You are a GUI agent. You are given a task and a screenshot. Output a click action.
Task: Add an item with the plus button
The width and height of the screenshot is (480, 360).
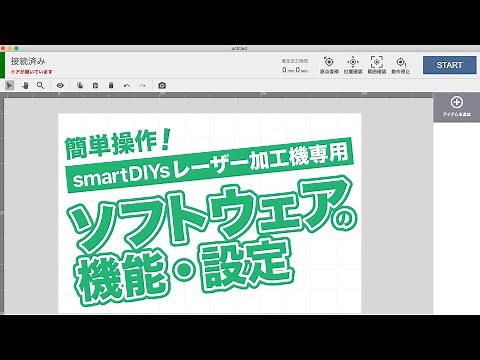[456, 107]
